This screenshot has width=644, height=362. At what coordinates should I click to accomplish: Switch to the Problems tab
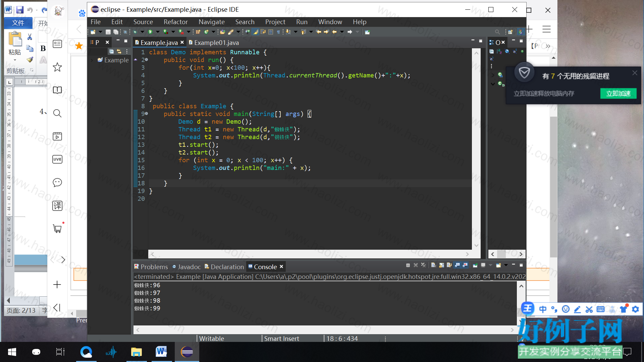(151, 267)
